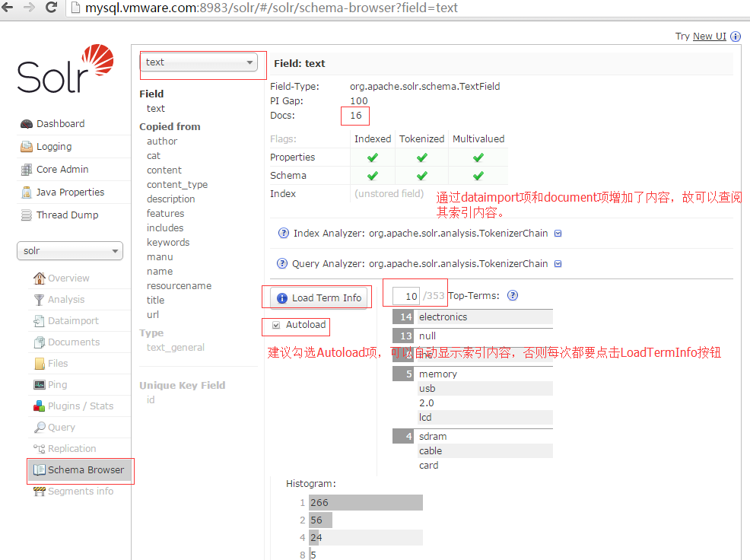Open the features field link
750x560 pixels.
coord(165,214)
